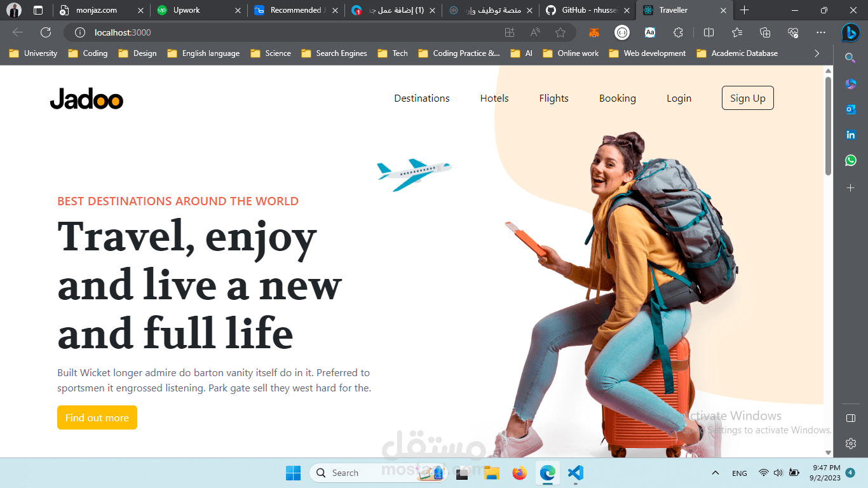The height and width of the screenshot is (488, 868).
Task: Go to Hotels nav link
Action: pos(494,98)
